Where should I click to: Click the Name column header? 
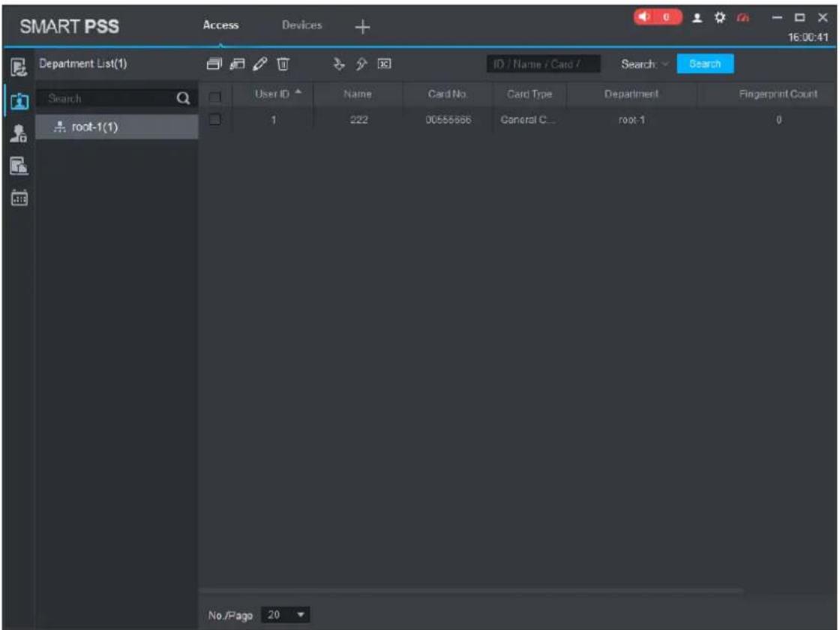coord(357,94)
